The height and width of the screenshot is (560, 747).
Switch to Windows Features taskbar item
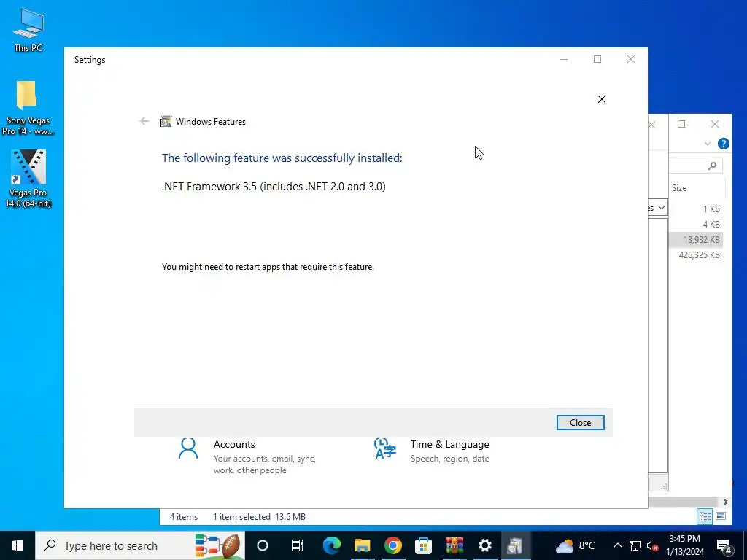[x=516, y=545]
